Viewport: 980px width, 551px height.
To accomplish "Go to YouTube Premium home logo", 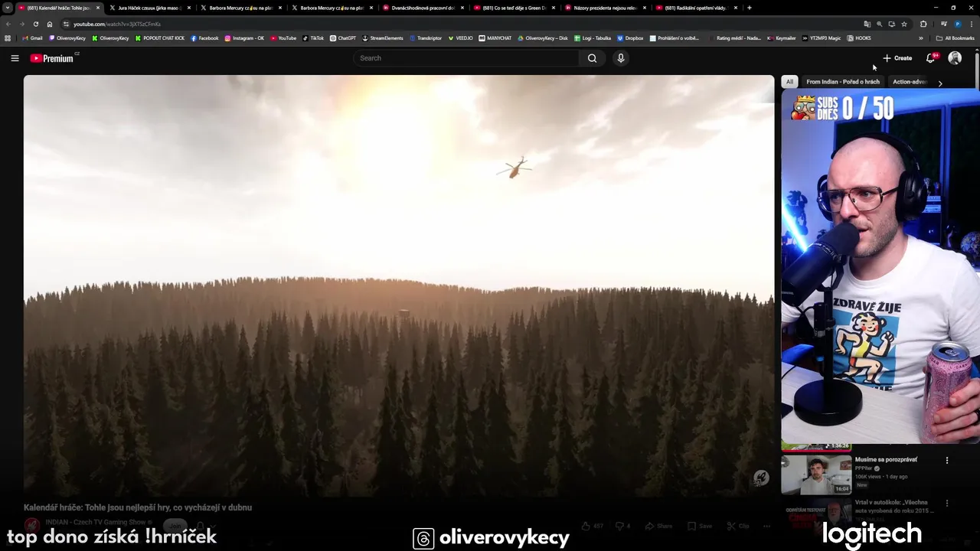I will click(52, 58).
